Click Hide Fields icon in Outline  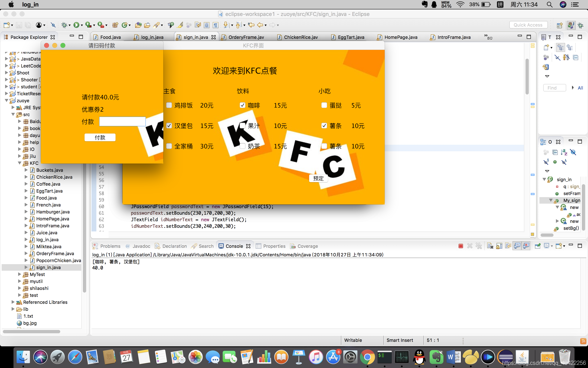[x=573, y=152]
